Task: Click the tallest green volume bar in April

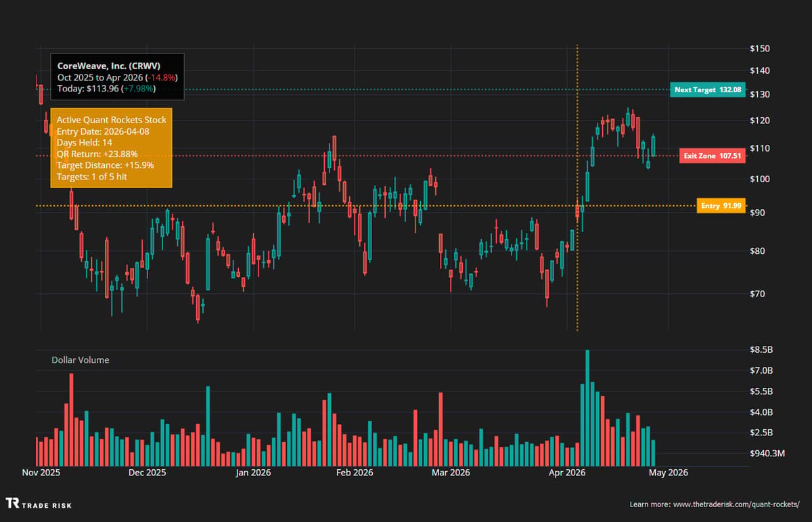Action: point(587,408)
